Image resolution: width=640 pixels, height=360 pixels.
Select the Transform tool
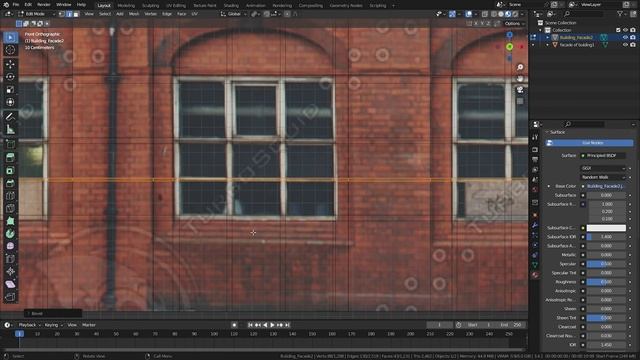(x=10, y=102)
